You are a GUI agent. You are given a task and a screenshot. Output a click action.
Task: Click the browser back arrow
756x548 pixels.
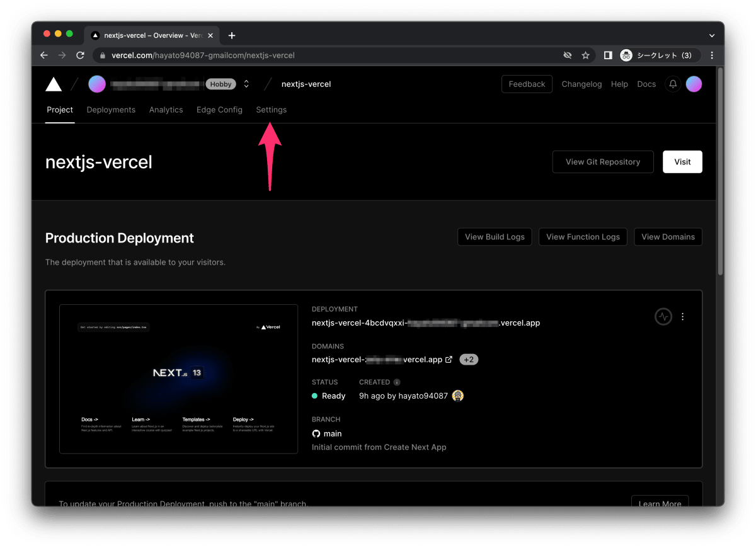pos(44,55)
